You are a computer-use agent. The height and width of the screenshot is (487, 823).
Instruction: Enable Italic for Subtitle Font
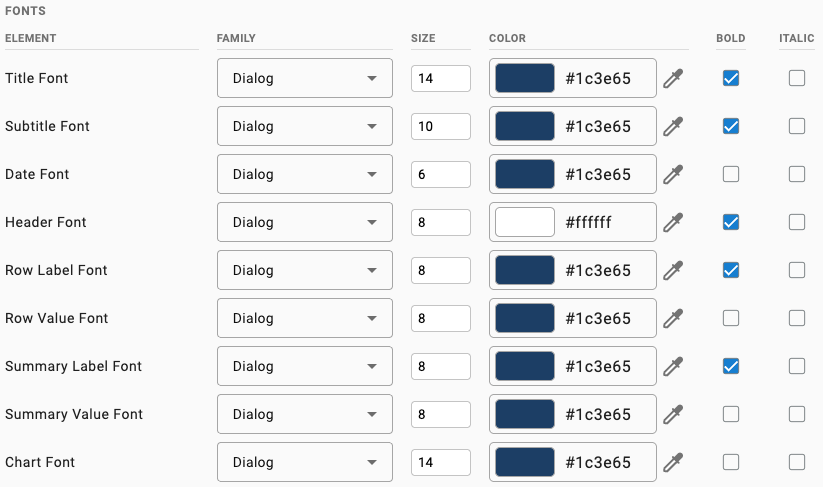click(x=797, y=126)
